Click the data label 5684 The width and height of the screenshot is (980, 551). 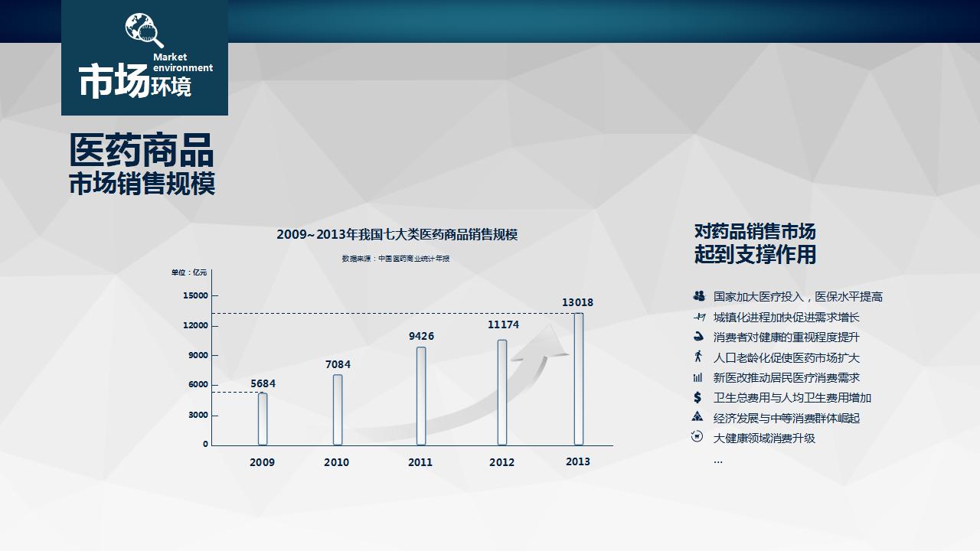[263, 383]
